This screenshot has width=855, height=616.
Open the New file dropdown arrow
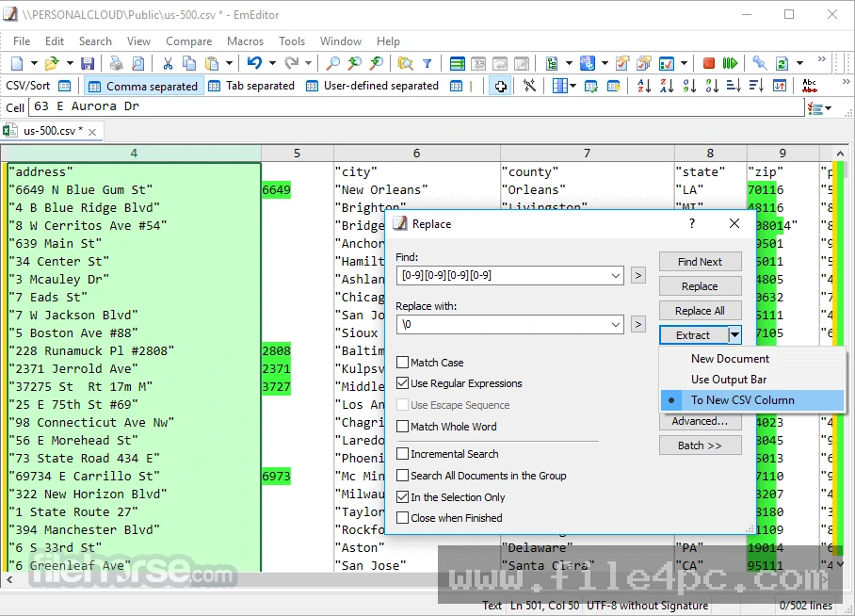(x=34, y=63)
